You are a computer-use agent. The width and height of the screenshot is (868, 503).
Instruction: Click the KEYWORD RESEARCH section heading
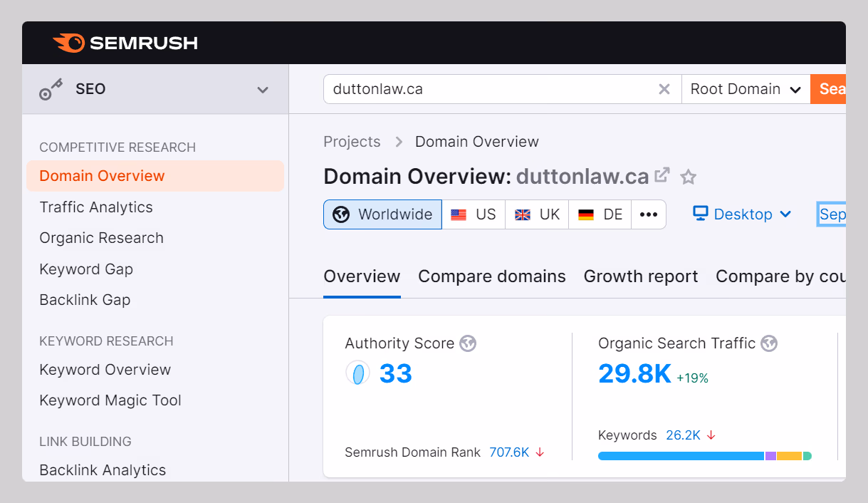point(106,341)
